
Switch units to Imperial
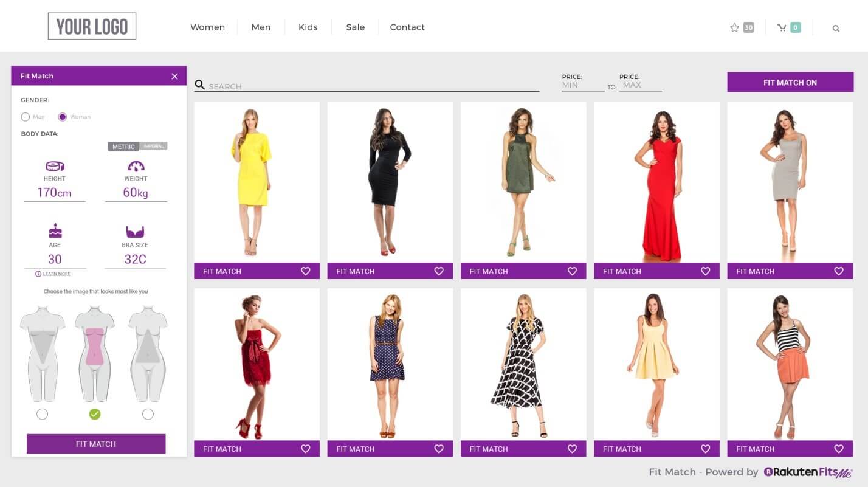tap(154, 147)
